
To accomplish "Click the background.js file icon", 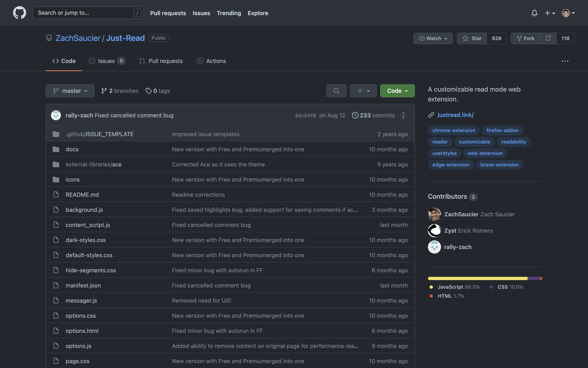I will point(56,210).
